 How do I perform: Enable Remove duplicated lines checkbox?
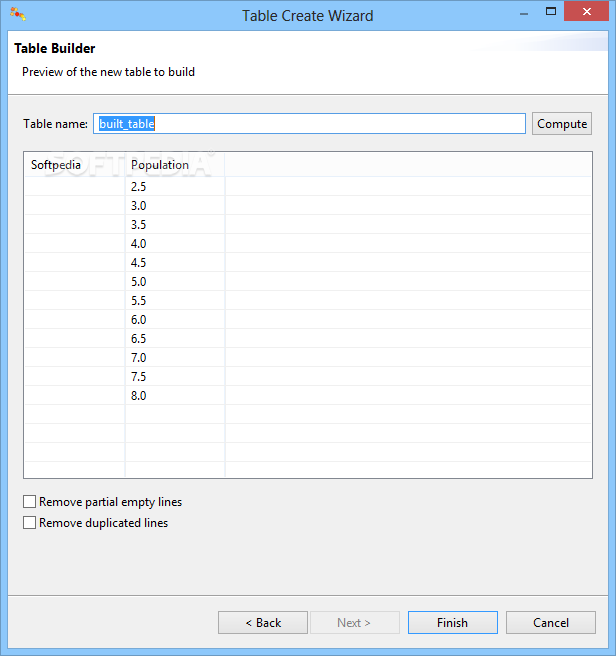pos(29,523)
